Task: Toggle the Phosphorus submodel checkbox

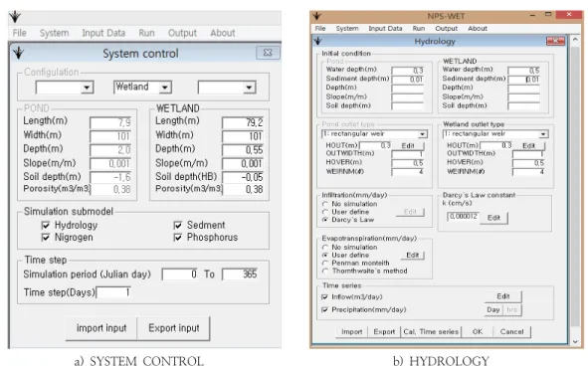Action: coord(178,238)
